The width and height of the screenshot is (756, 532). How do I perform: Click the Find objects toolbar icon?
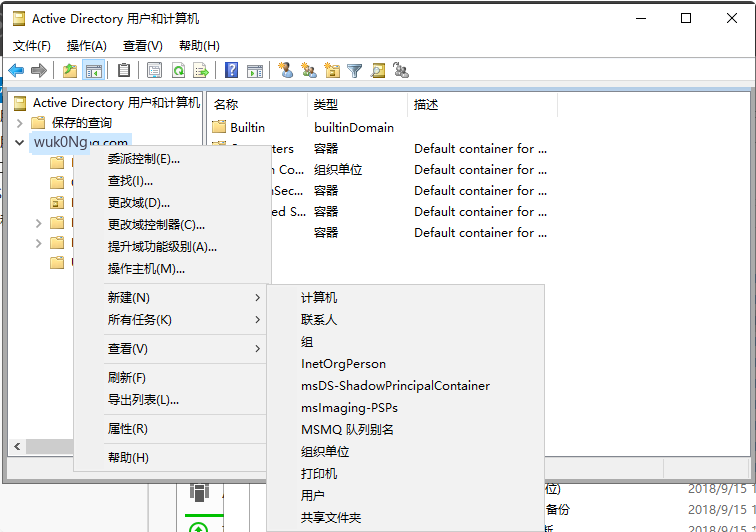coord(378,71)
